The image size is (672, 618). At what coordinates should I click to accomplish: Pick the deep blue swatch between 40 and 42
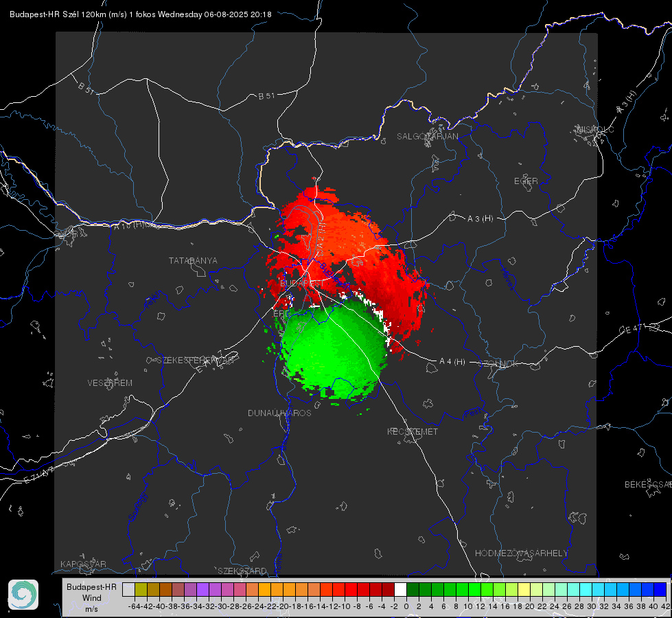(660, 589)
